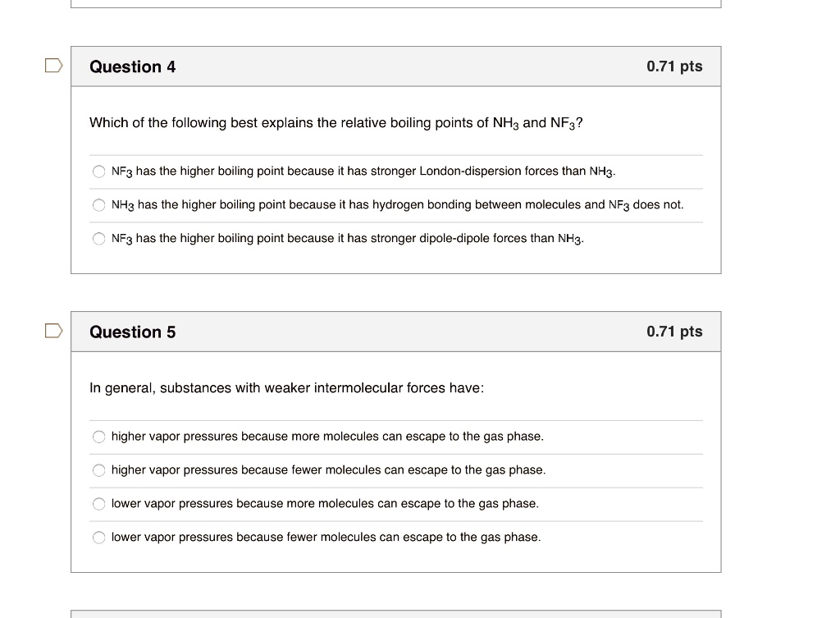Click text "higher vapor pressures because more molecules"
840x618 pixels.
coord(327,437)
